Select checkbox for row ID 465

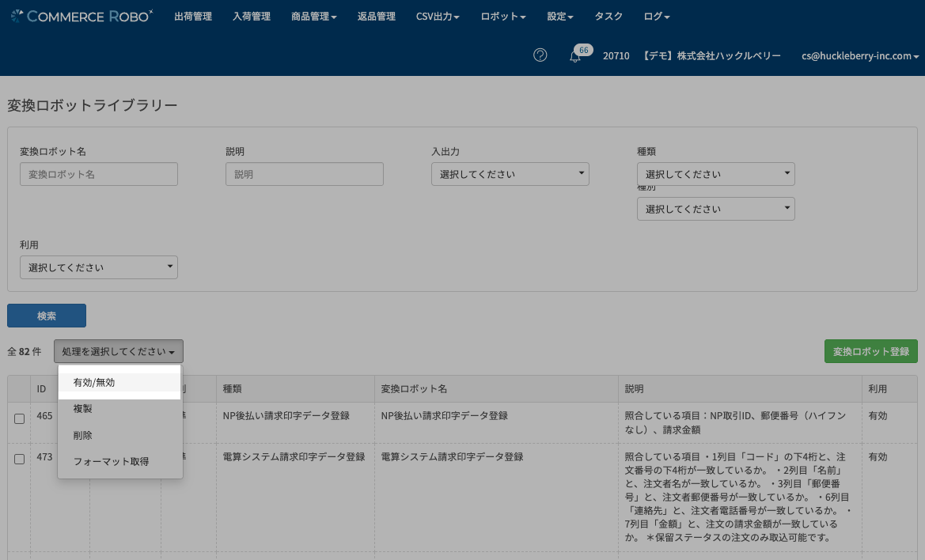[20, 418]
